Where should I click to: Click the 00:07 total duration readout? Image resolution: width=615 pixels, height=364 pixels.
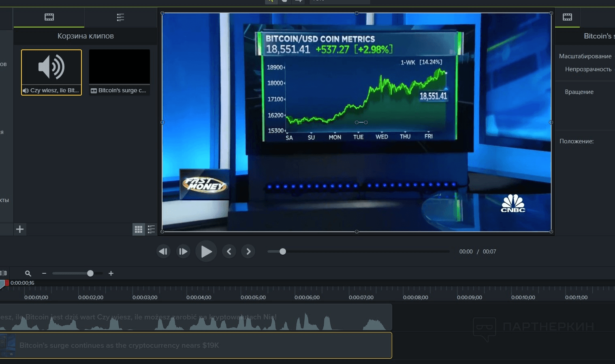pos(489,251)
